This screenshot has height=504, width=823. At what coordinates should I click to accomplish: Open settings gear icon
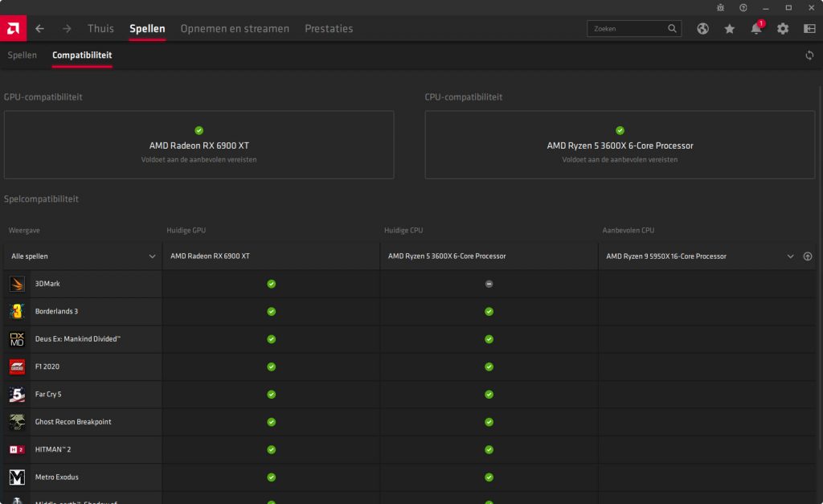(x=782, y=29)
